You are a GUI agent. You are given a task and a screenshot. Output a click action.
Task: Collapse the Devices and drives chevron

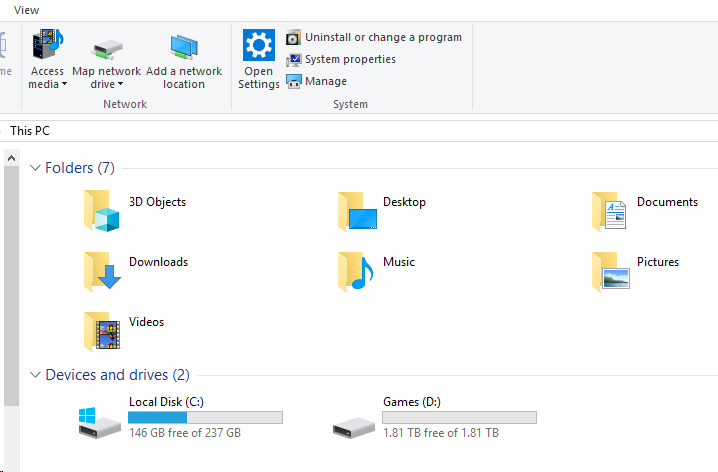[35, 375]
